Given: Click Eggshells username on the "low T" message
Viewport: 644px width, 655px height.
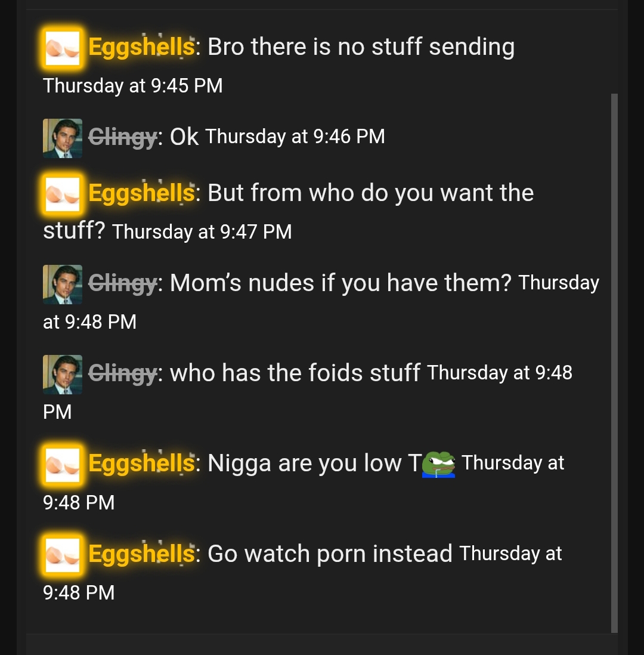Looking at the screenshot, I should (141, 464).
